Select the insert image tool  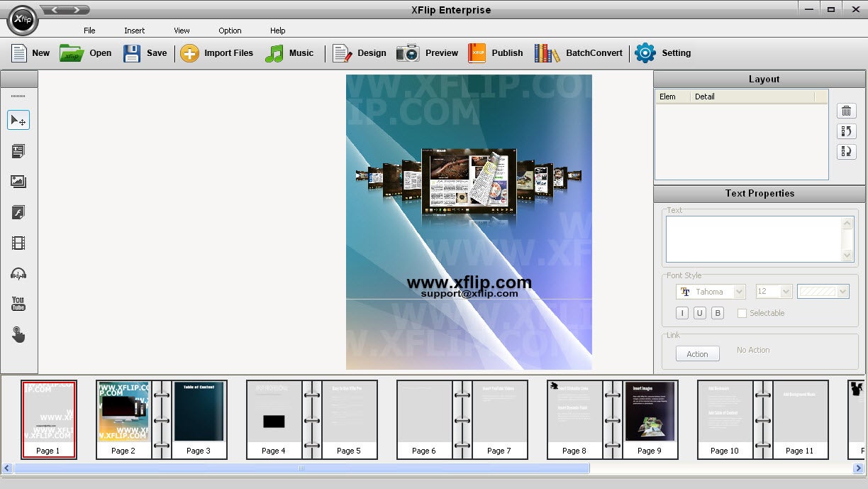pyautogui.click(x=18, y=182)
